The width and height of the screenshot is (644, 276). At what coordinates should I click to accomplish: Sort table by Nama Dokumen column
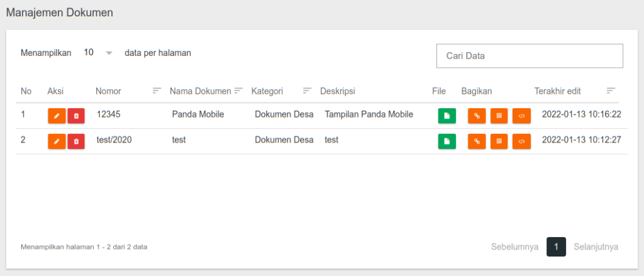[239, 91]
